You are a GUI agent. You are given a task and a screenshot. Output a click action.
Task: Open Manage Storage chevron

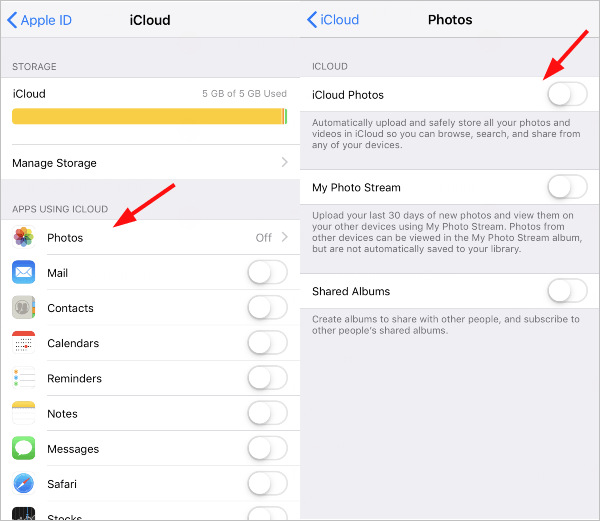tap(284, 163)
